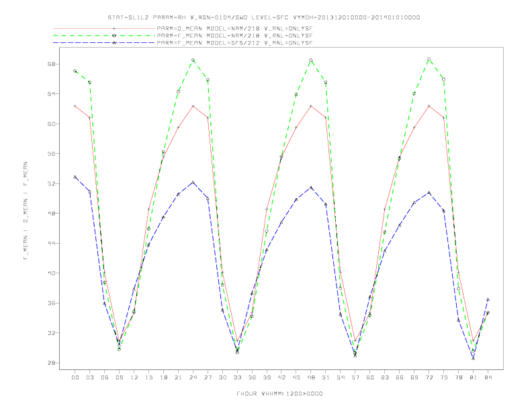Image resolution: width=532 pixels, height=411 pixels.
Task: Click x-axis tick label 57
Action: 355,377
